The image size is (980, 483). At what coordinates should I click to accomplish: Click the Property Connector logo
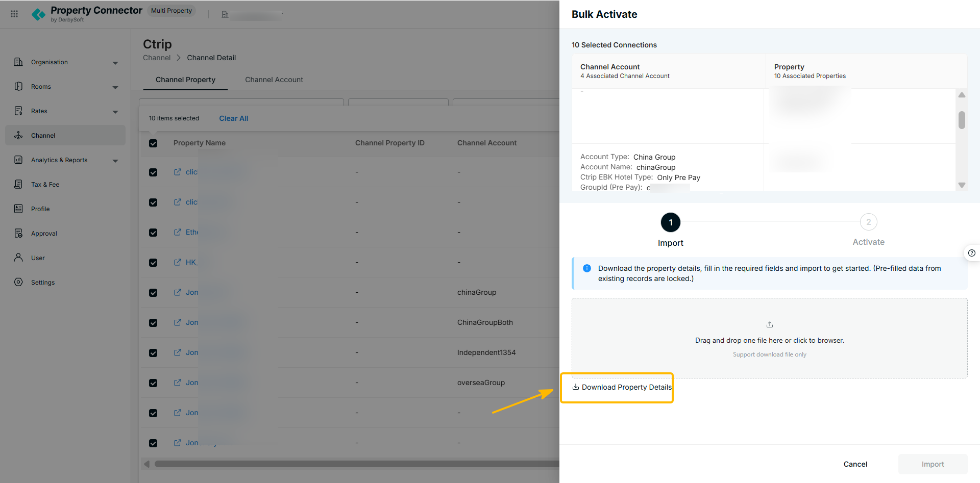point(38,14)
